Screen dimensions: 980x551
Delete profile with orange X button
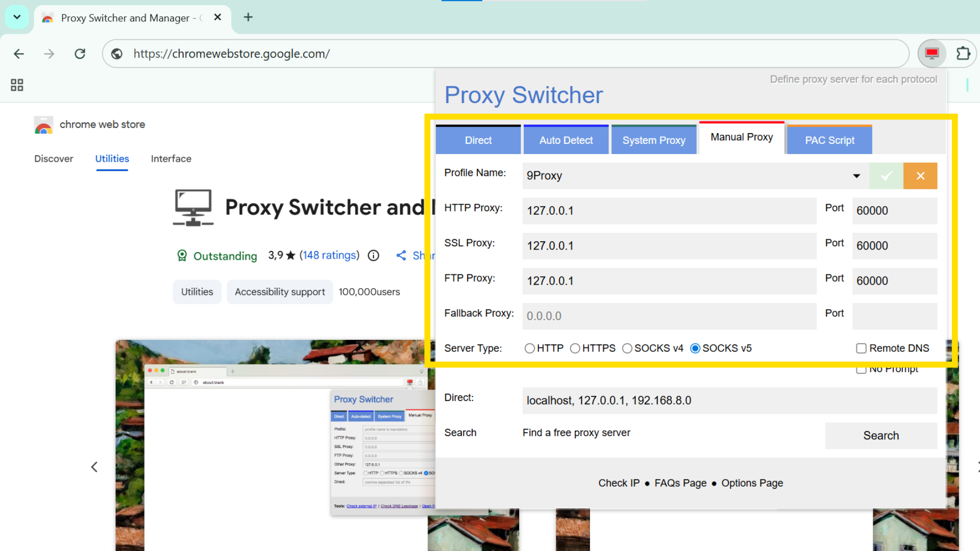(x=920, y=176)
